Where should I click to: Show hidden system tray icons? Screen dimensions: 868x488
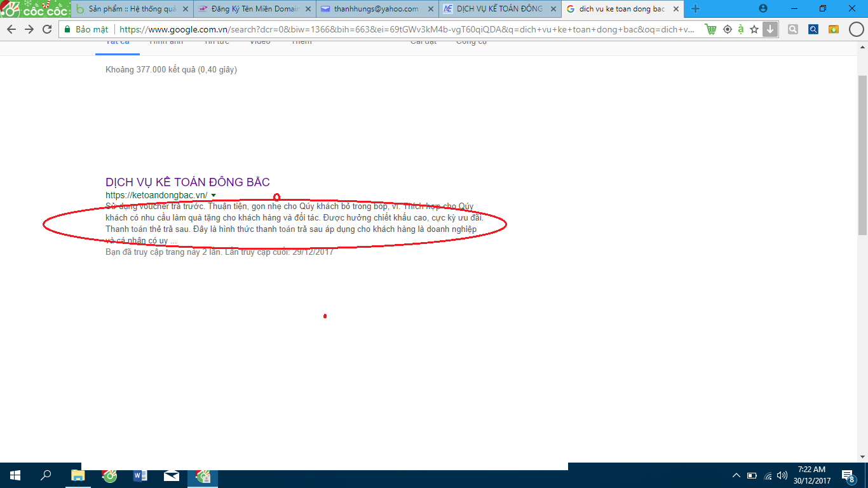pyautogui.click(x=736, y=475)
